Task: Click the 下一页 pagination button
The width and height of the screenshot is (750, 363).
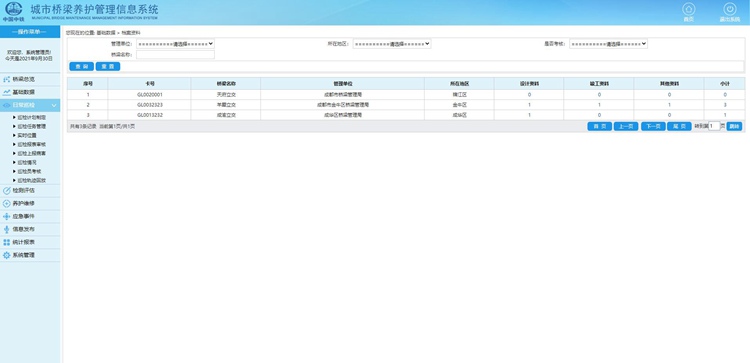Action: pyautogui.click(x=653, y=126)
